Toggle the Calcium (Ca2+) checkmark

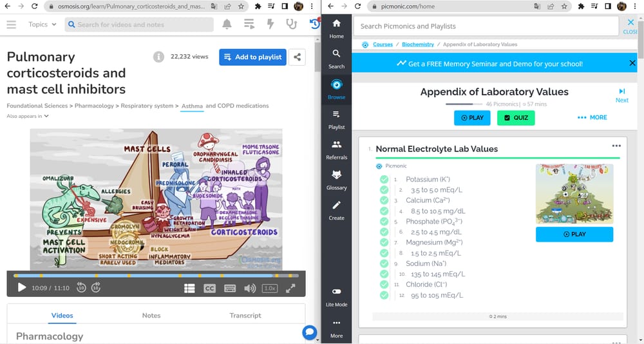click(384, 200)
